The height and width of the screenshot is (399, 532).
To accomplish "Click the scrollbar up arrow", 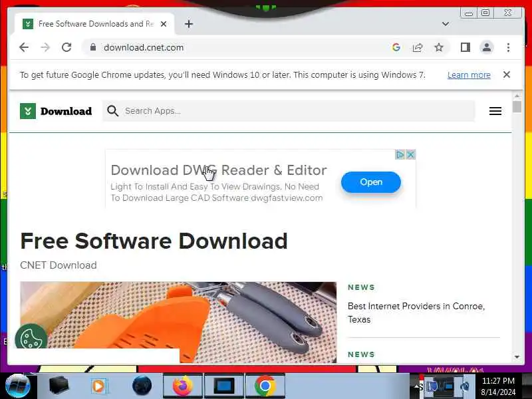I will [x=517, y=96].
